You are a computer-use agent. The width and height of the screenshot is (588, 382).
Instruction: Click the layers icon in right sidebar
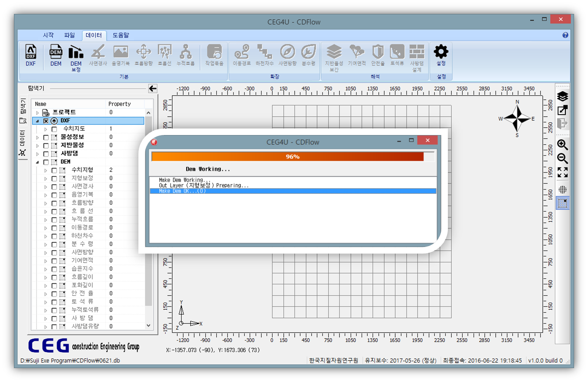coord(563,96)
